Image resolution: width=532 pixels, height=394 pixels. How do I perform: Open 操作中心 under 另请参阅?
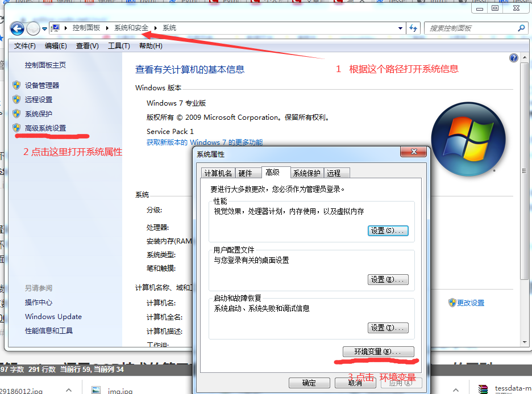tap(39, 303)
